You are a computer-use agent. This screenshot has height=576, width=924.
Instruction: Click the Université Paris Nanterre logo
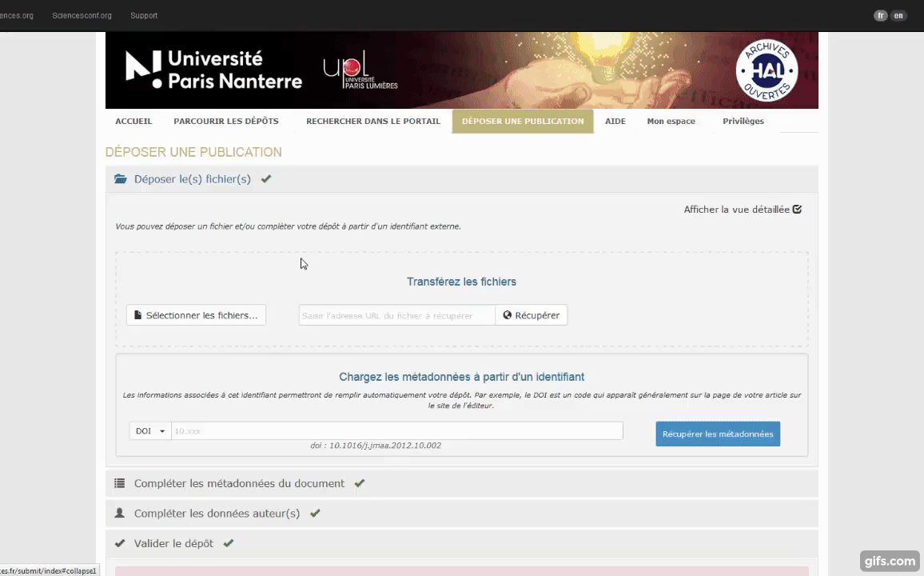coord(214,70)
